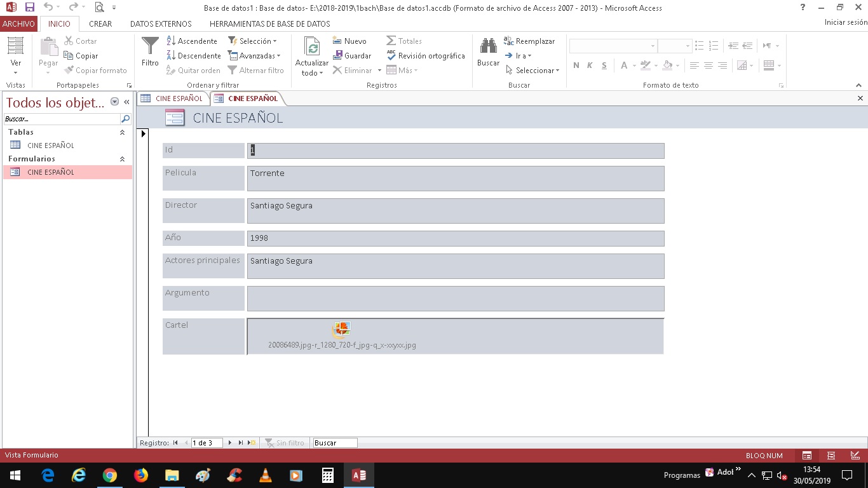
Task: Click the Undo arrow icon
Action: (x=48, y=8)
